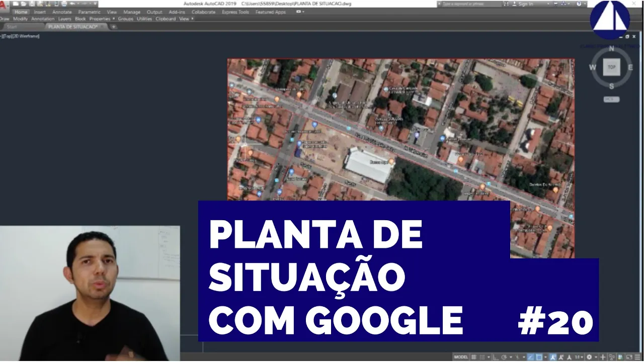Viewport: 644px width, 362px height.
Task: Click the Workspace Switching gear icon
Action: click(x=589, y=357)
